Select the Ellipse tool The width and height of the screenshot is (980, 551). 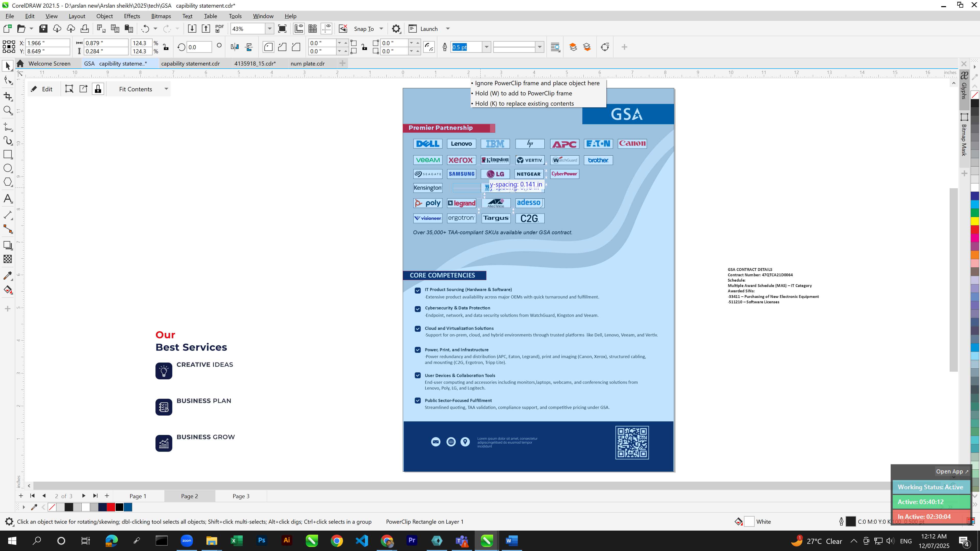(8, 168)
